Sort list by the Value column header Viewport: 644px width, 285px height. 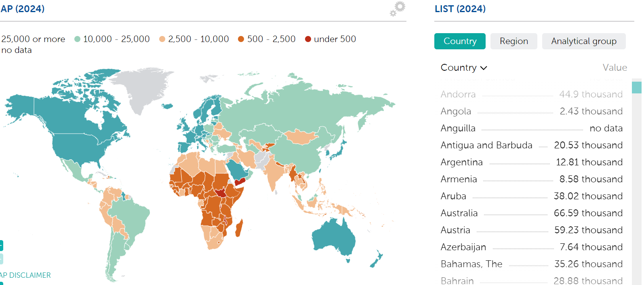pyautogui.click(x=615, y=68)
